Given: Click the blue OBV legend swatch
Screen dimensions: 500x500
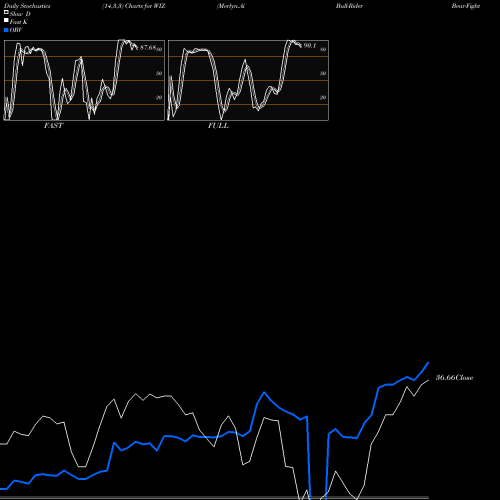Looking at the screenshot, I should [x=6, y=30].
